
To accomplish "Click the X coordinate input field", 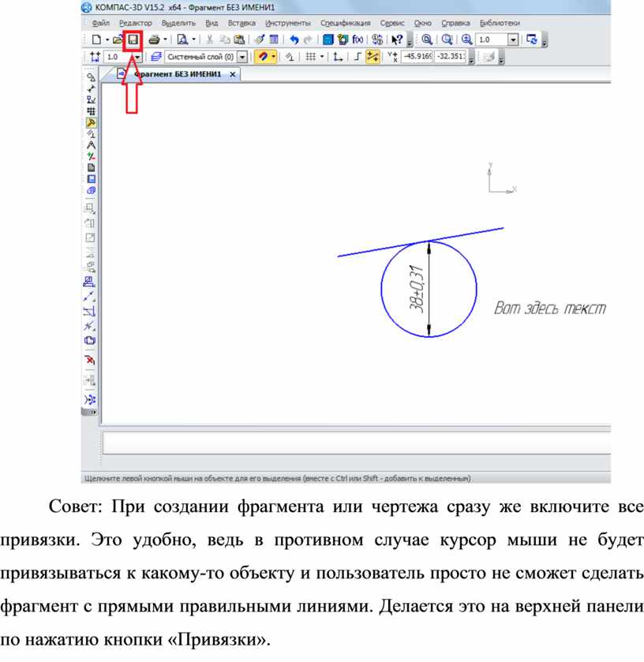I will point(417,57).
